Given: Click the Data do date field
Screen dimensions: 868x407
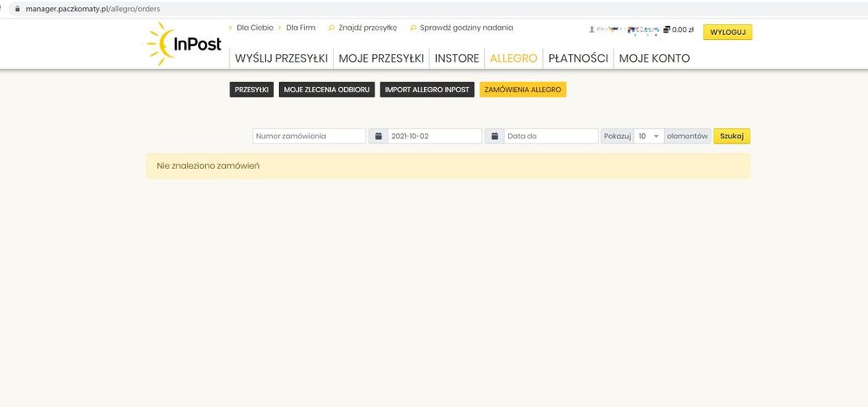Looking at the screenshot, I should click(x=552, y=137).
